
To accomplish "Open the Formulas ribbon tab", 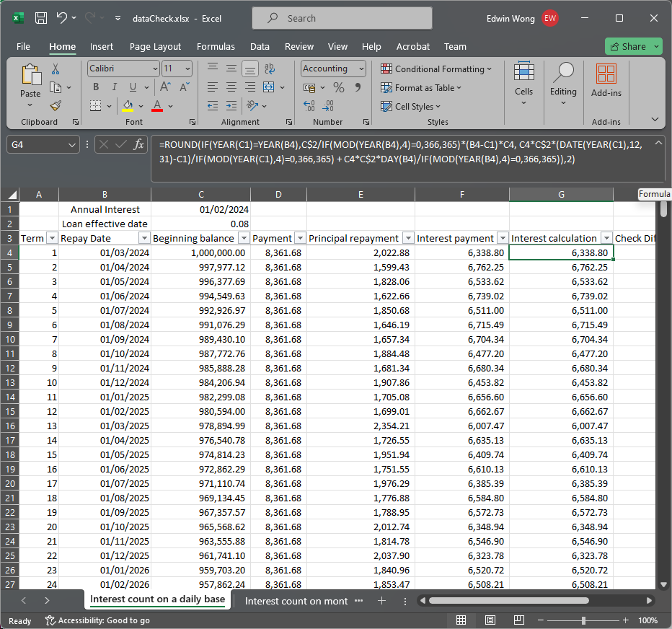I will click(216, 46).
